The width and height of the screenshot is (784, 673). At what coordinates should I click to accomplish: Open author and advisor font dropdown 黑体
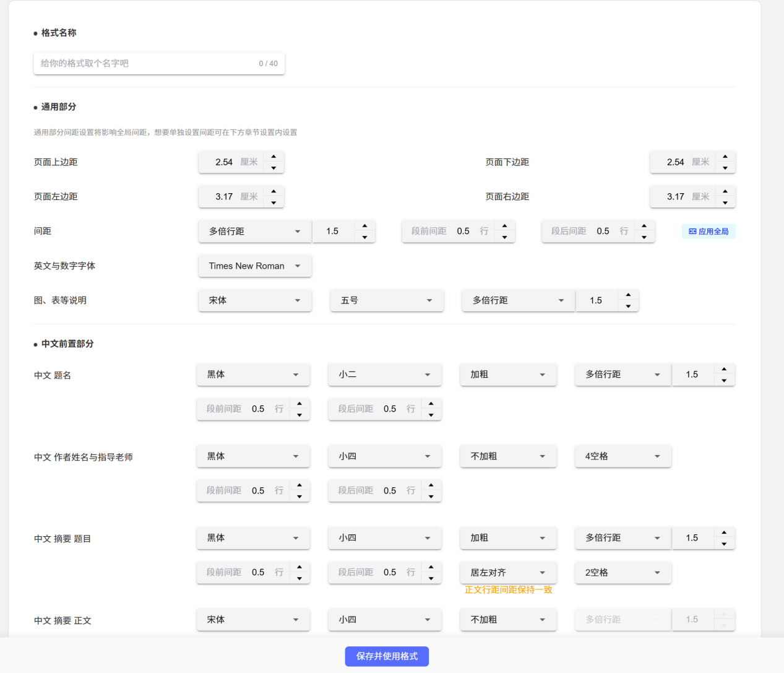tap(253, 456)
